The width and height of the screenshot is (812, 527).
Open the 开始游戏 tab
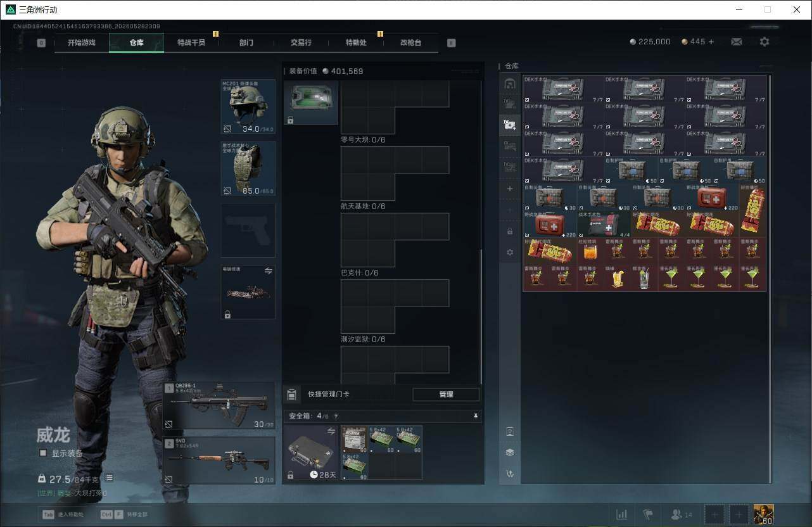tap(82, 42)
